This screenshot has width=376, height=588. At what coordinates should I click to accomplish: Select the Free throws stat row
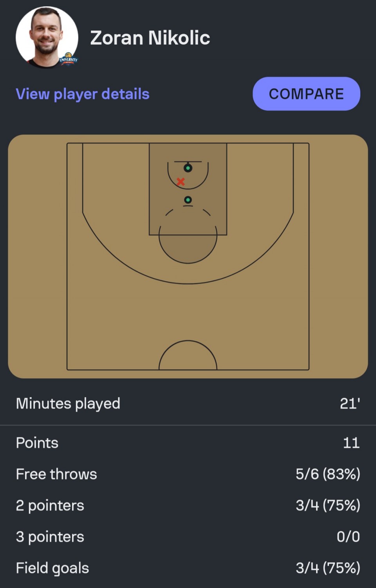[x=188, y=474]
